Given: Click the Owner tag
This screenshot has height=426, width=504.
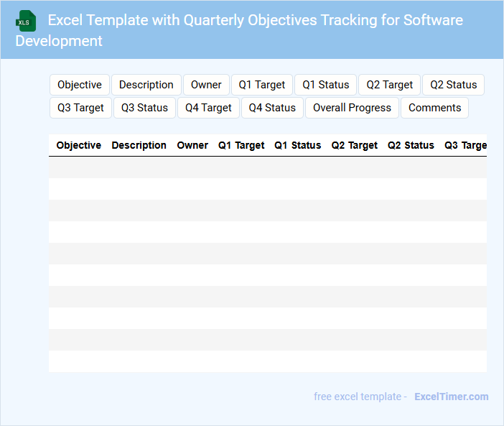Looking at the screenshot, I should [206, 85].
